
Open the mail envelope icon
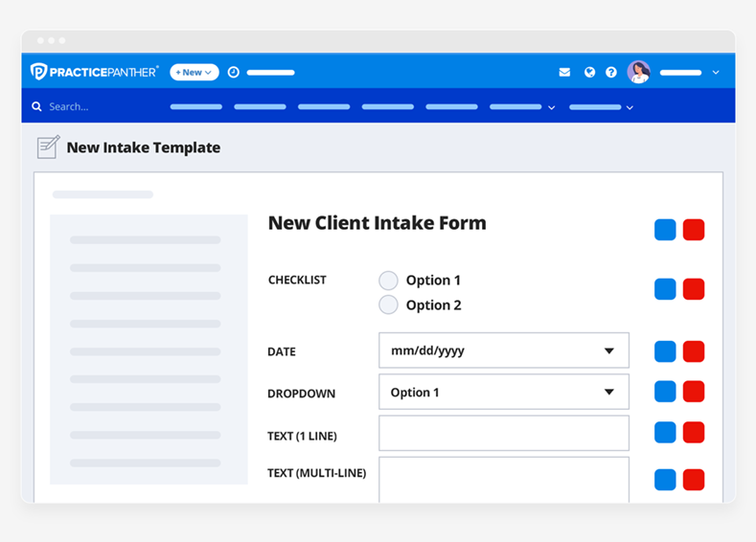564,72
